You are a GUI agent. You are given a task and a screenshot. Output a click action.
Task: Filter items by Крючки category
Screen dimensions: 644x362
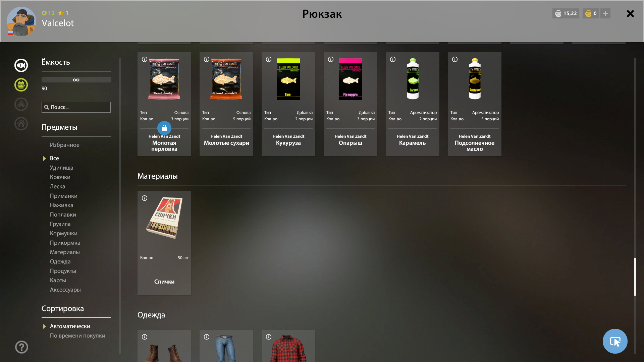[x=60, y=177]
